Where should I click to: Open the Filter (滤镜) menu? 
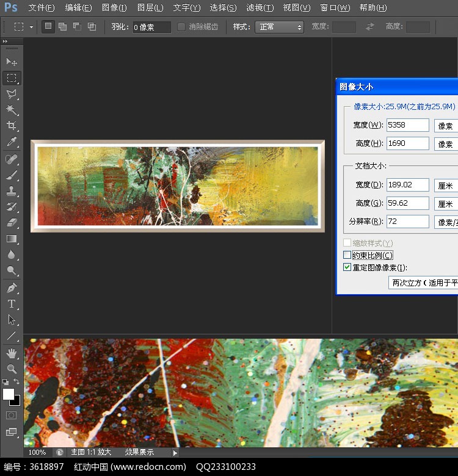[x=260, y=7]
